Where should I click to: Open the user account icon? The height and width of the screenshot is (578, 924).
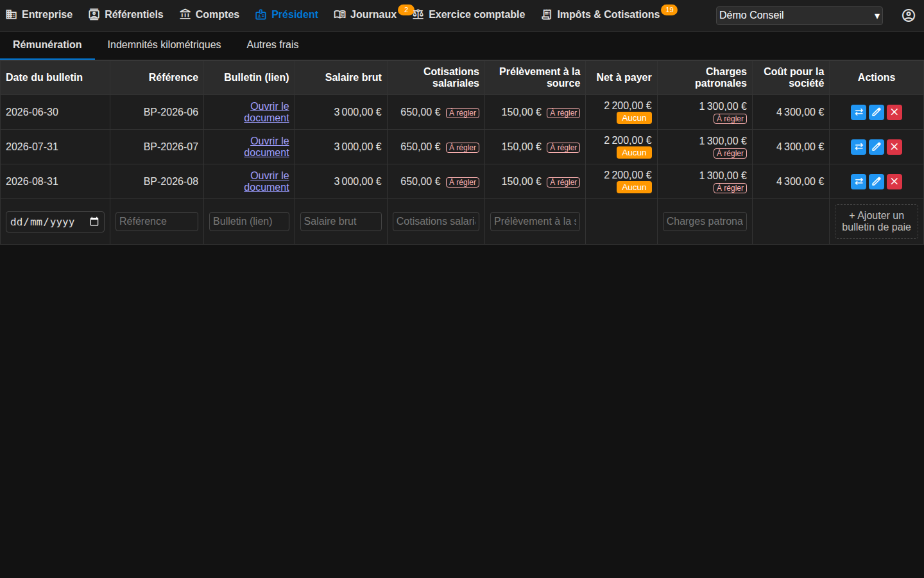[909, 15]
